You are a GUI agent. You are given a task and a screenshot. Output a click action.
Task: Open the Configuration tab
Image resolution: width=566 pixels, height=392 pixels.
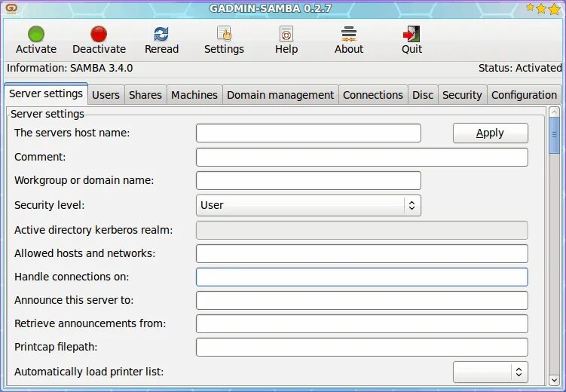[524, 95]
